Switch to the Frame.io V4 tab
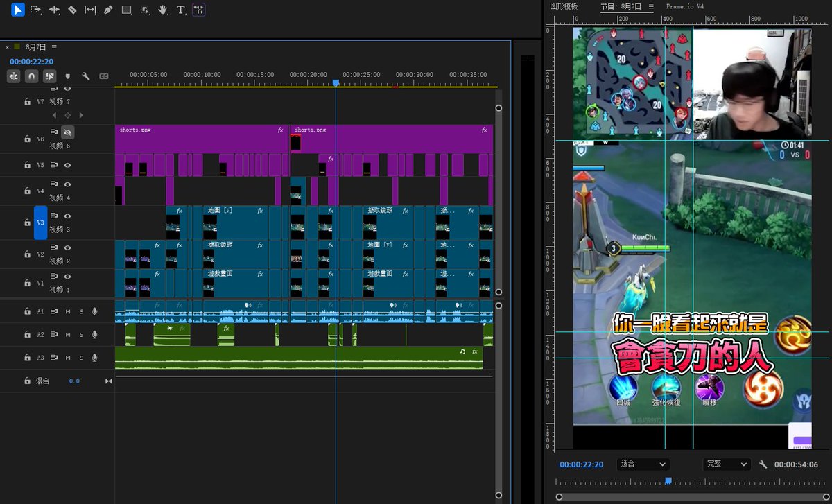 click(685, 6)
